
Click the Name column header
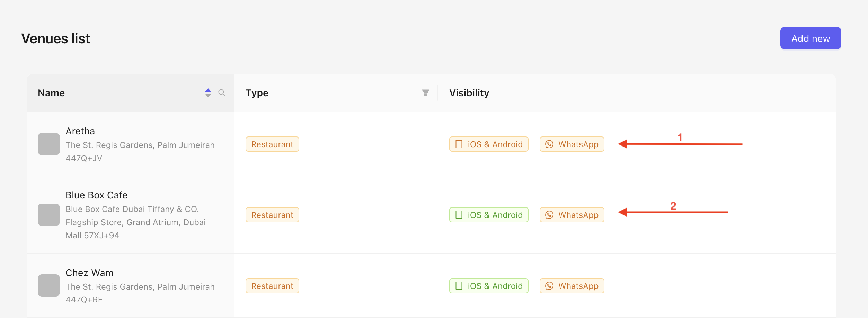point(51,93)
